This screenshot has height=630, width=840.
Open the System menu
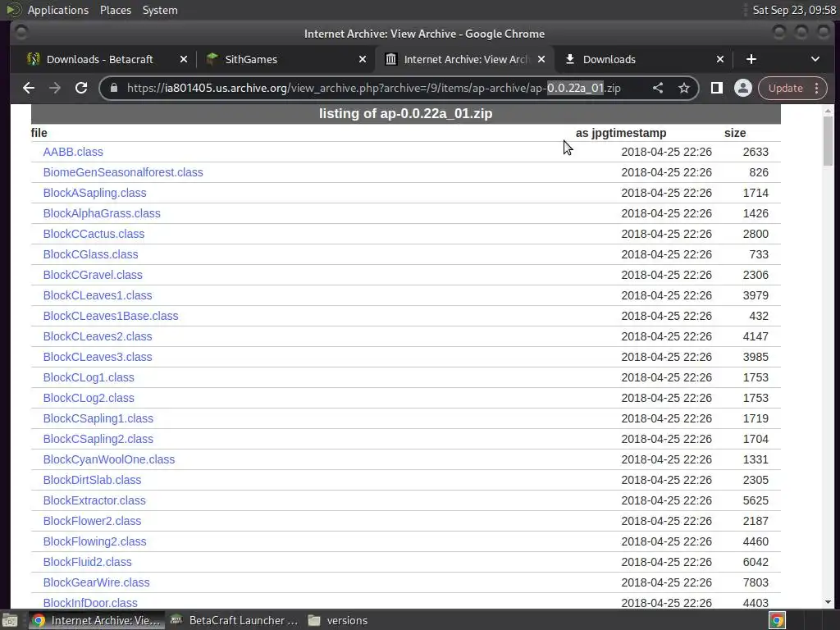[x=160, y=10]
